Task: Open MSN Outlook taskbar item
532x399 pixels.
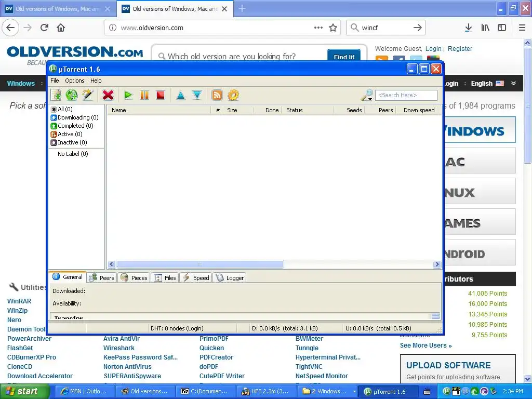Action: (84, 392)
